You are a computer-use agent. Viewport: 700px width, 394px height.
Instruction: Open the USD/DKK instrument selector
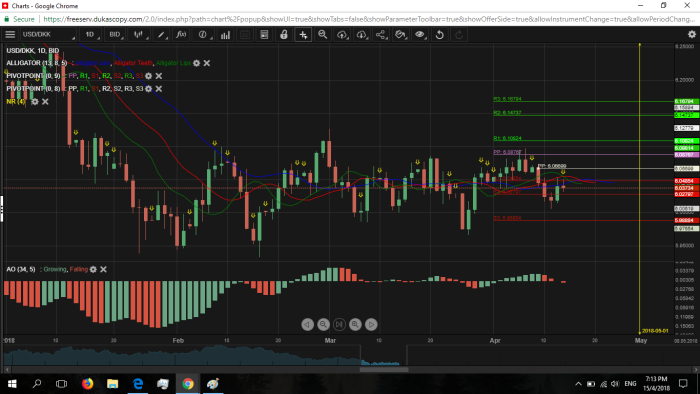click(x=48, y=34)
